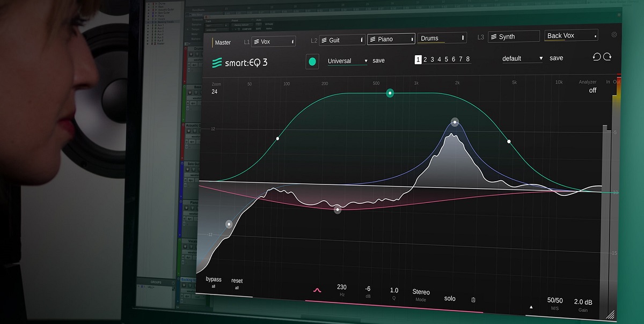Open the plugin settings gear

(614, 35)
